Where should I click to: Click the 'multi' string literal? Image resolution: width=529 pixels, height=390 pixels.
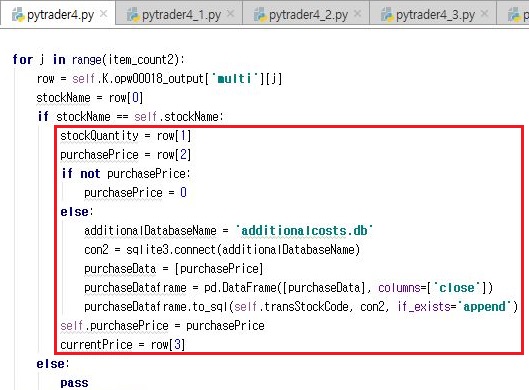tap(235, 79)
